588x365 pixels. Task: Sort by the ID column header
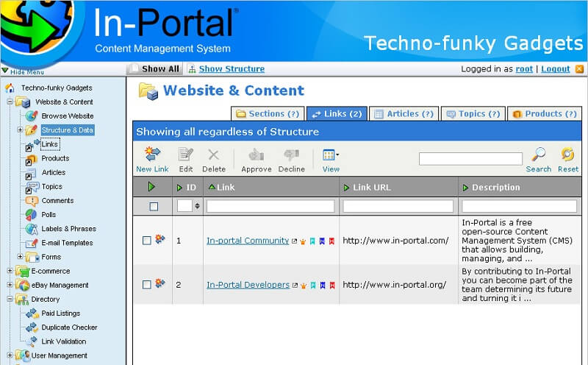(187, 188)
